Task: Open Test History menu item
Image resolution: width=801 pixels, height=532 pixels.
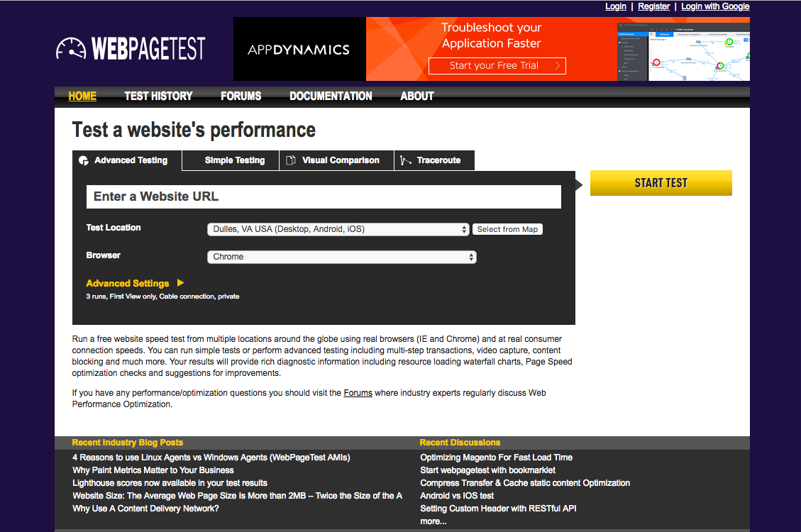Action: point(158,96)
